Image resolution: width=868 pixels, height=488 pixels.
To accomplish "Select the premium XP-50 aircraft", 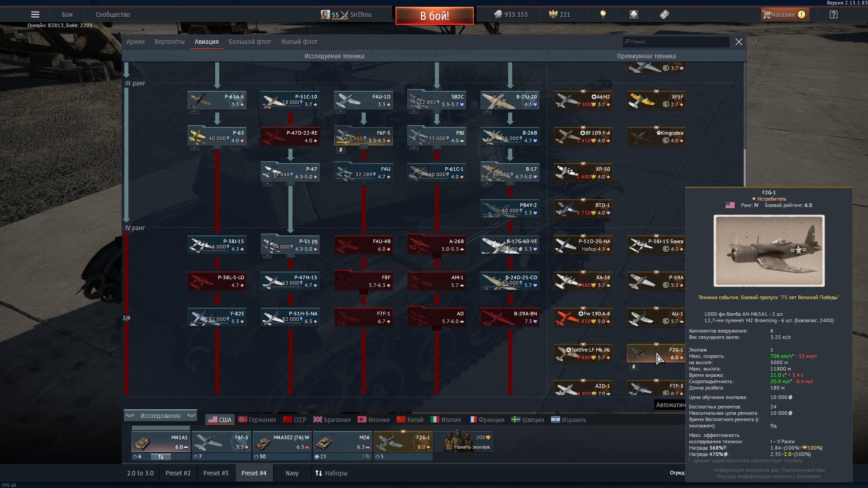I will point(583,173).
